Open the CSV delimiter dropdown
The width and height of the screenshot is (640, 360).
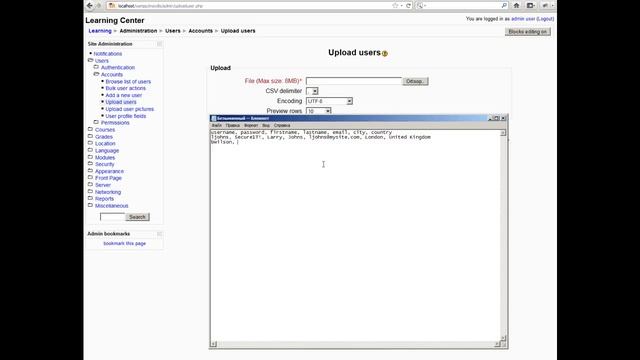[x=312, y=91]
